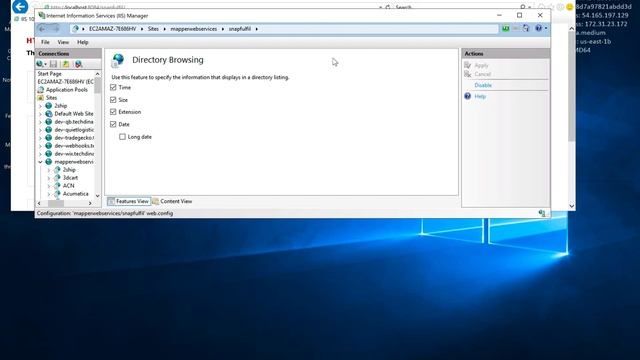The height and width of the screenshot is (360, 640).
Task: Select the 2ship application under mapperwebservices
Action: pos(69,170)
